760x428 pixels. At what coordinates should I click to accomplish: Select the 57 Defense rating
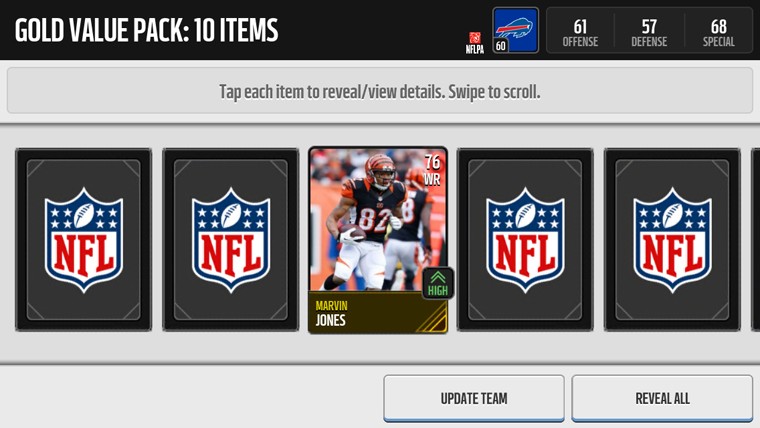coord(649,33)
